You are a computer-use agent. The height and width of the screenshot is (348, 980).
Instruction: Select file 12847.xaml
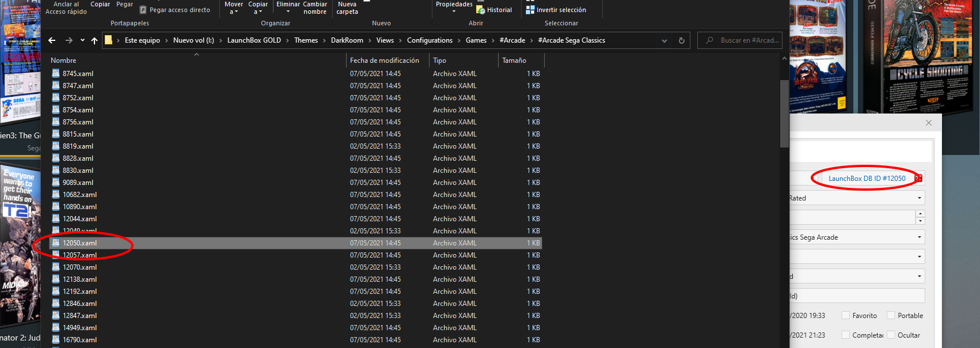point(295,316)
